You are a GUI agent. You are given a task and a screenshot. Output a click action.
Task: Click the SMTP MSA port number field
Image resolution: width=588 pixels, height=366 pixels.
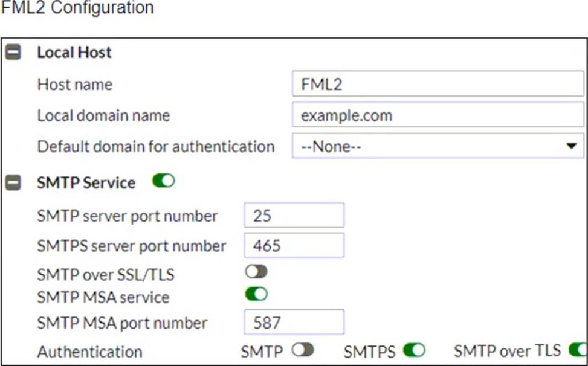tap(294, 322)
